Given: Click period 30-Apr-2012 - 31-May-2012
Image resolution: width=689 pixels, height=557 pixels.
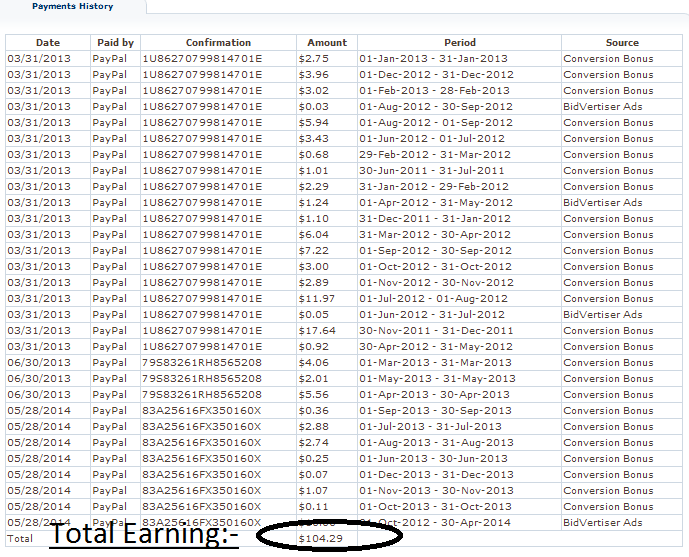Looking at the screenshot, I should click(435, 347).
